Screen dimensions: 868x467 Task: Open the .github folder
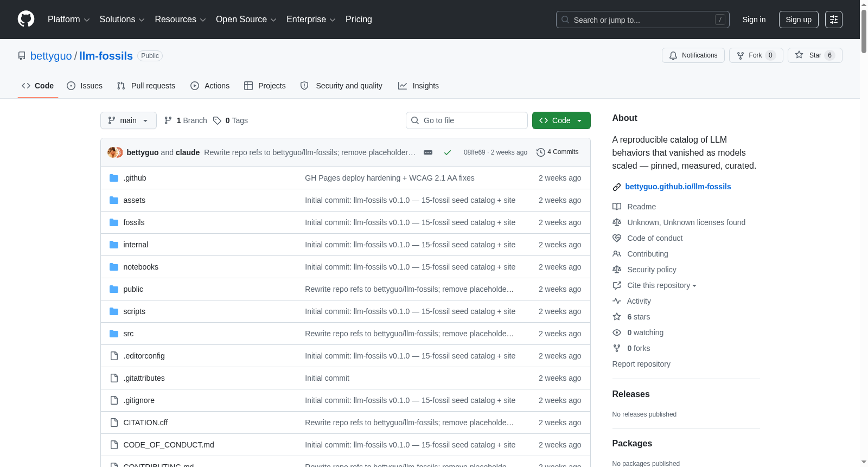135,178
